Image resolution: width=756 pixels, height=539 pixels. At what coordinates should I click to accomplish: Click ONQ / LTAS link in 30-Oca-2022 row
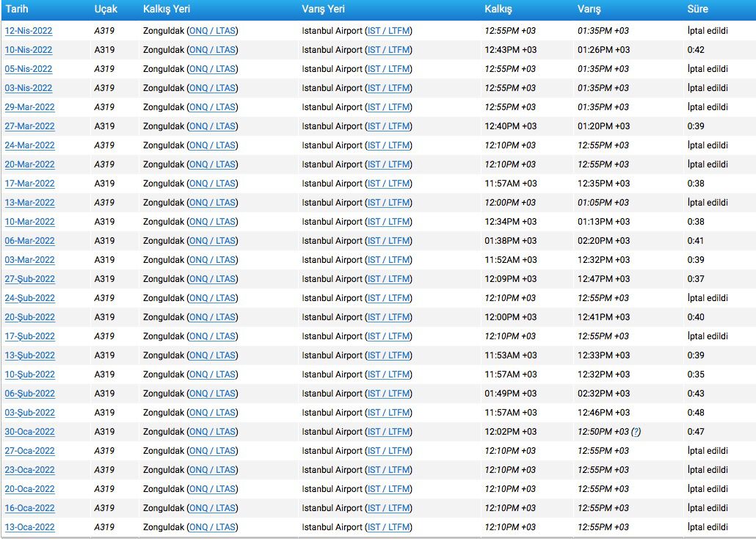tap(213, 432)
